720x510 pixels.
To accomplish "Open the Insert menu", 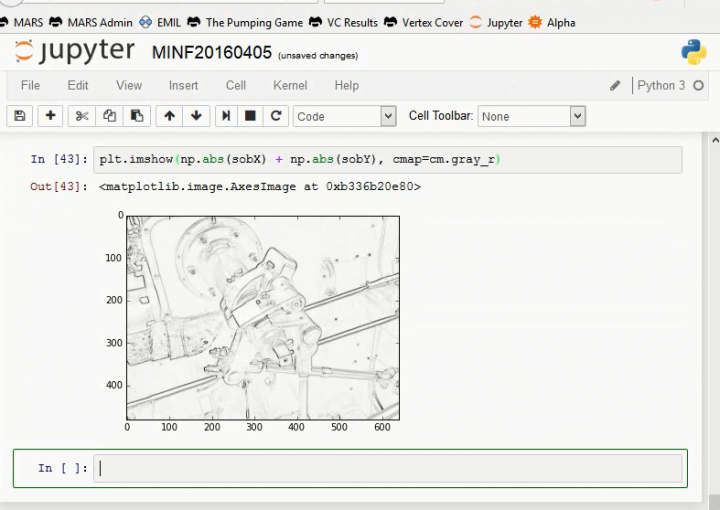I will 183,85.
